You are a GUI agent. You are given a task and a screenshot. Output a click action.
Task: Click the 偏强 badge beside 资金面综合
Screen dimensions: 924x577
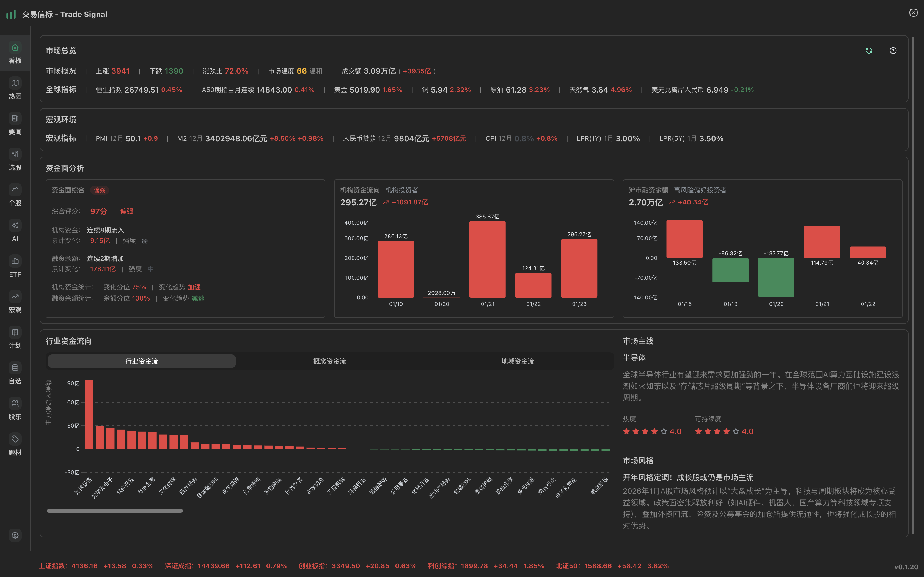[100, 190]
